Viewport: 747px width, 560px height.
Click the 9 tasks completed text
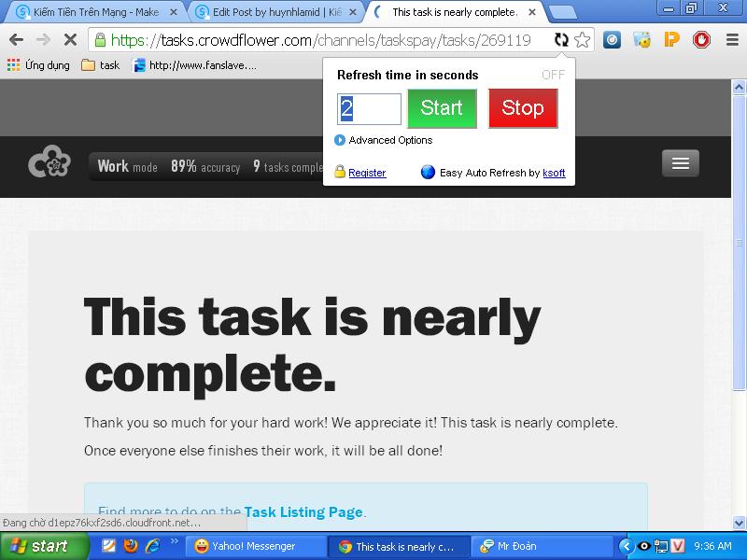tap(288, 166)
